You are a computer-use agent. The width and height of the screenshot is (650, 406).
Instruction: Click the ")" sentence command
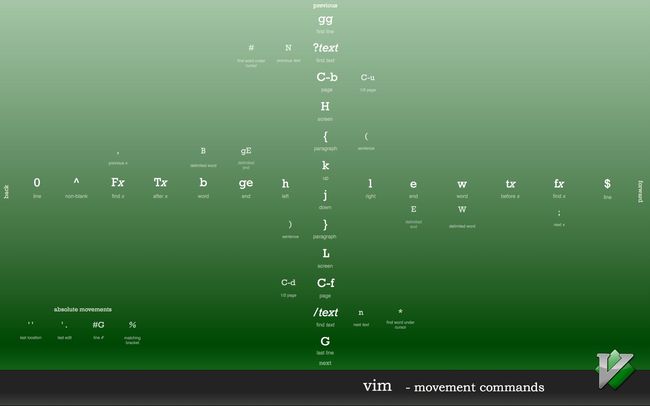290,225
